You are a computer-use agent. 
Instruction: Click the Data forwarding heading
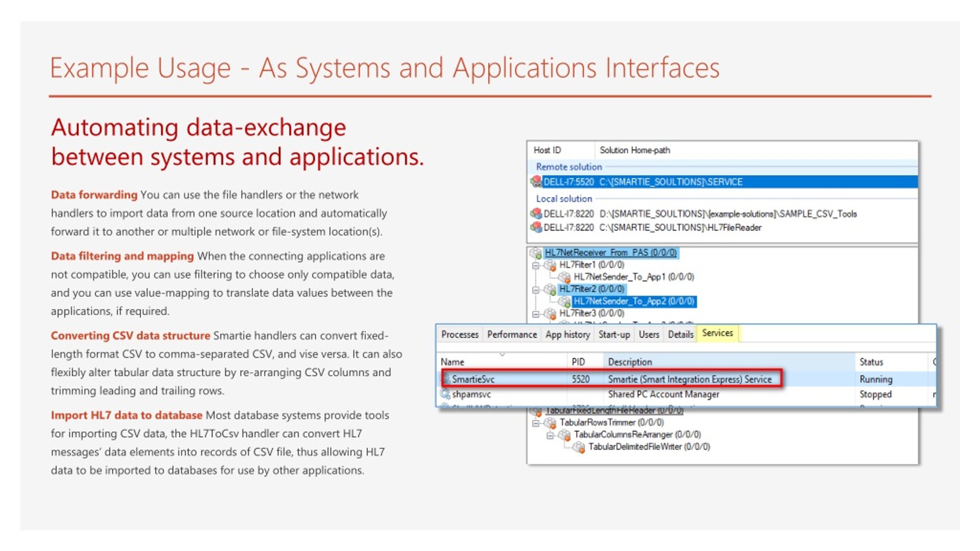tap(94, 195)
